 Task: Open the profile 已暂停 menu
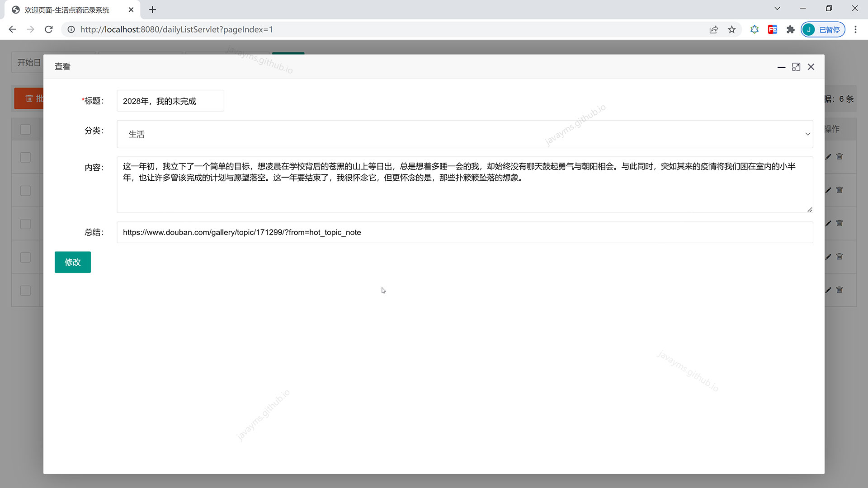tap(823, 30)
